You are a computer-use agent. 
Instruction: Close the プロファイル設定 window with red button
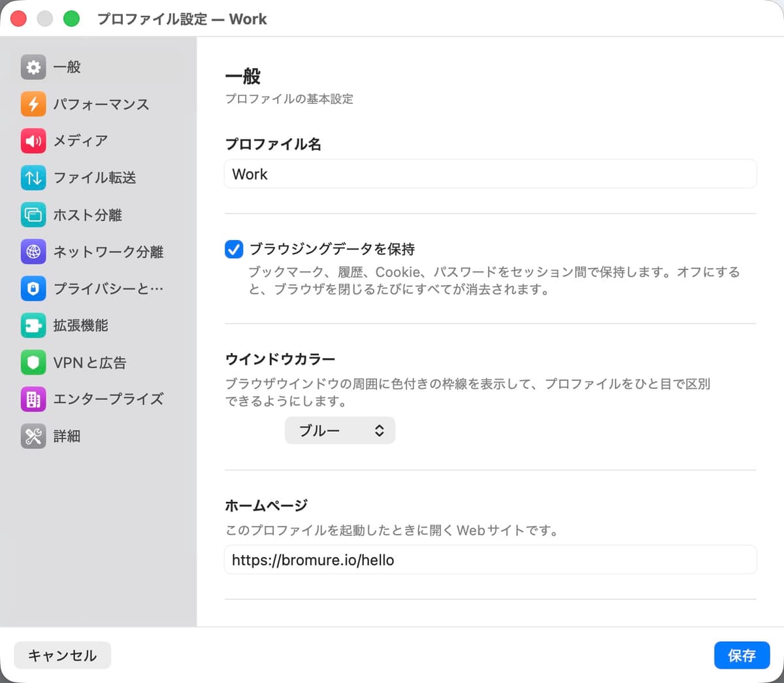tap(18, 19)
